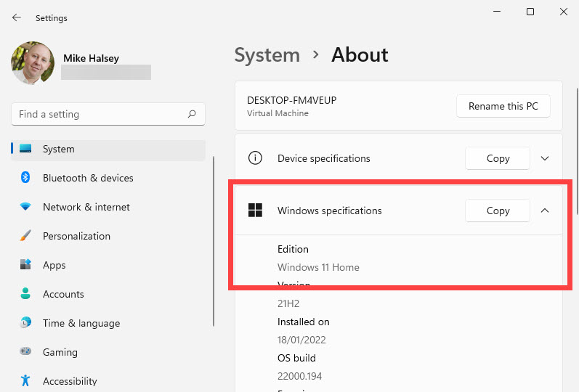Click the DESKTOP-FM4VEUP computer name
The height and width of the screenshot is (392, 579).
(292, 100)
